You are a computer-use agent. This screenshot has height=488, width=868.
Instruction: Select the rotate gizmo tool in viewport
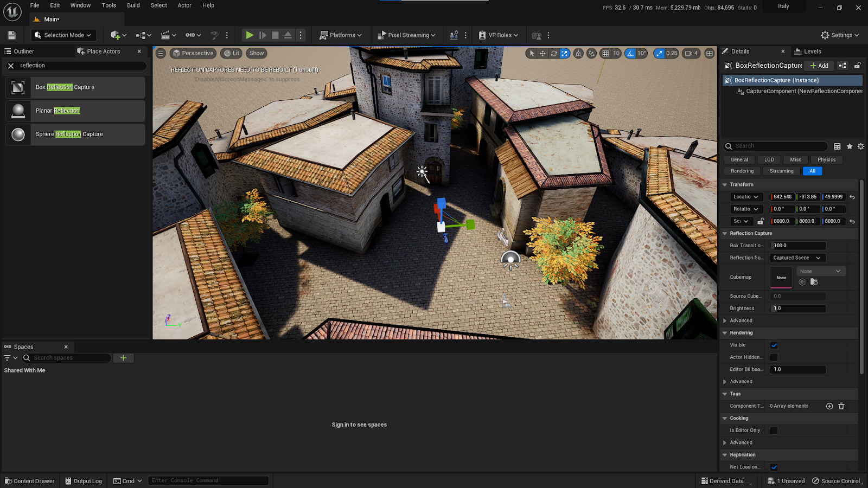(x=553, y=53)
